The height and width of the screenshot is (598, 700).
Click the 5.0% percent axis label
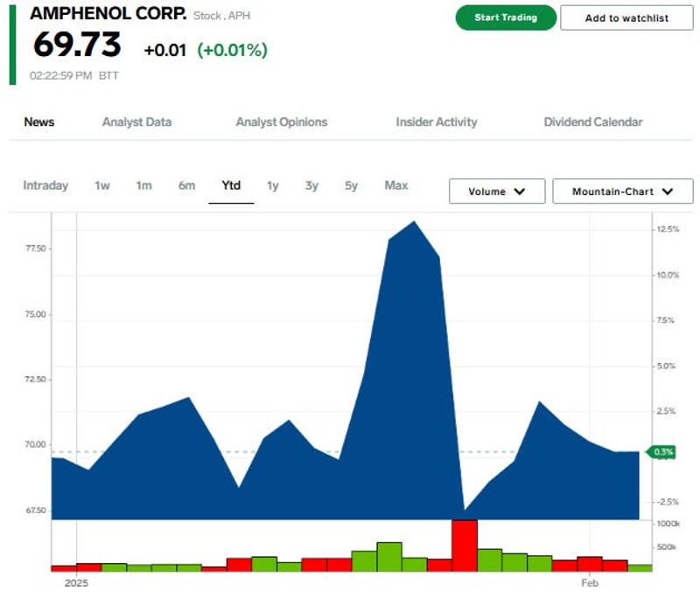pyautogui.click(x=667, y=366)
